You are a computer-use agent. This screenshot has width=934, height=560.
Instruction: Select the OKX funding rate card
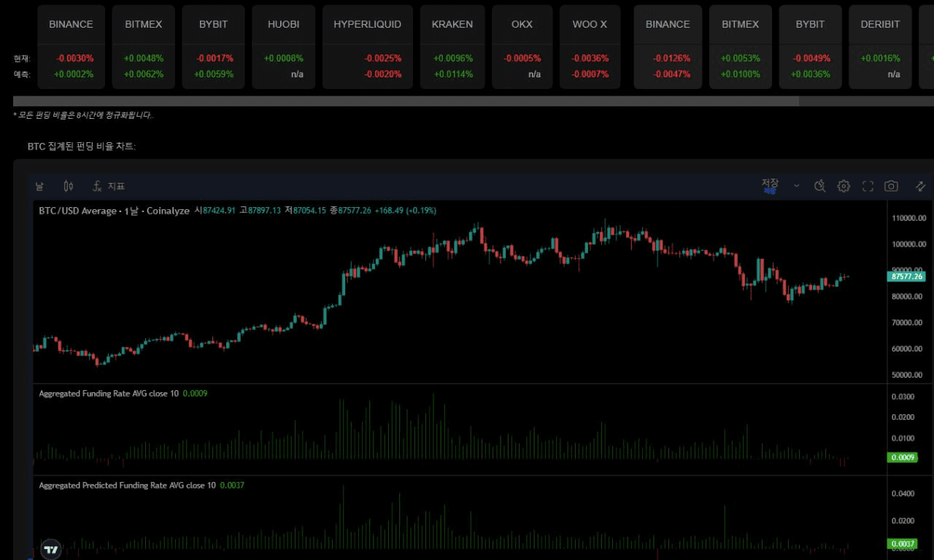[522, 47]
